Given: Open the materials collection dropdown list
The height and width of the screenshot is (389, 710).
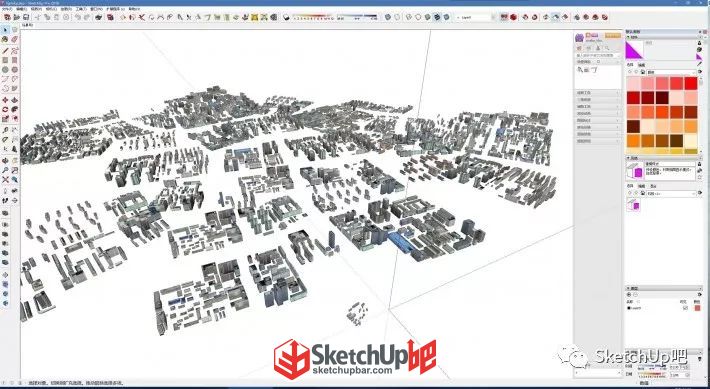Looking at the screenshot, I should (x=672, y=72).
